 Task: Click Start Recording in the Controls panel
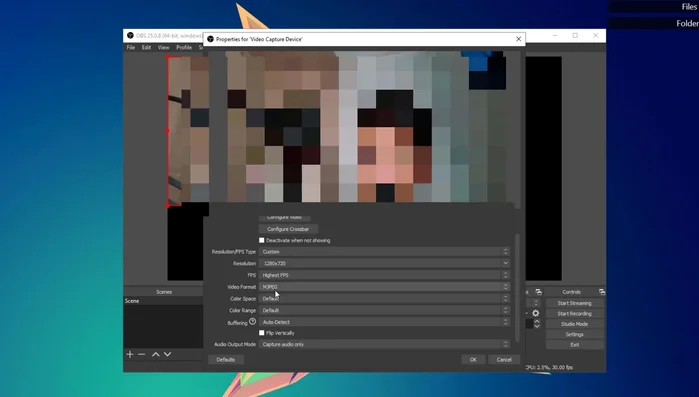pos(575,314)
